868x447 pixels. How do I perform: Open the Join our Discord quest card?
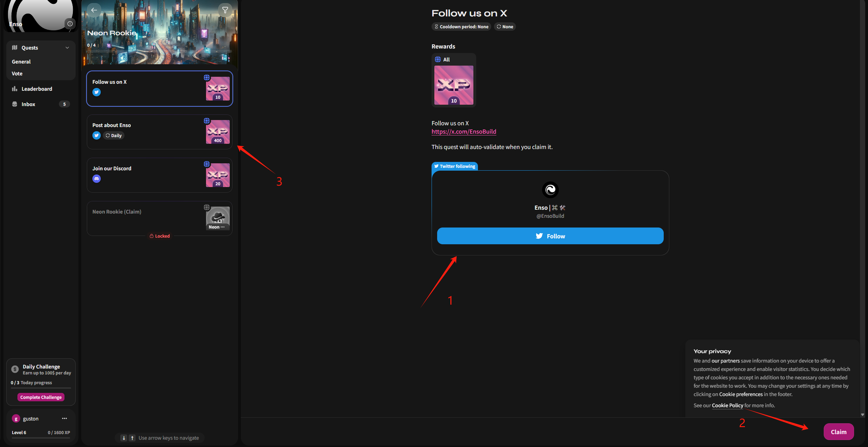click(x=160, y=175)
